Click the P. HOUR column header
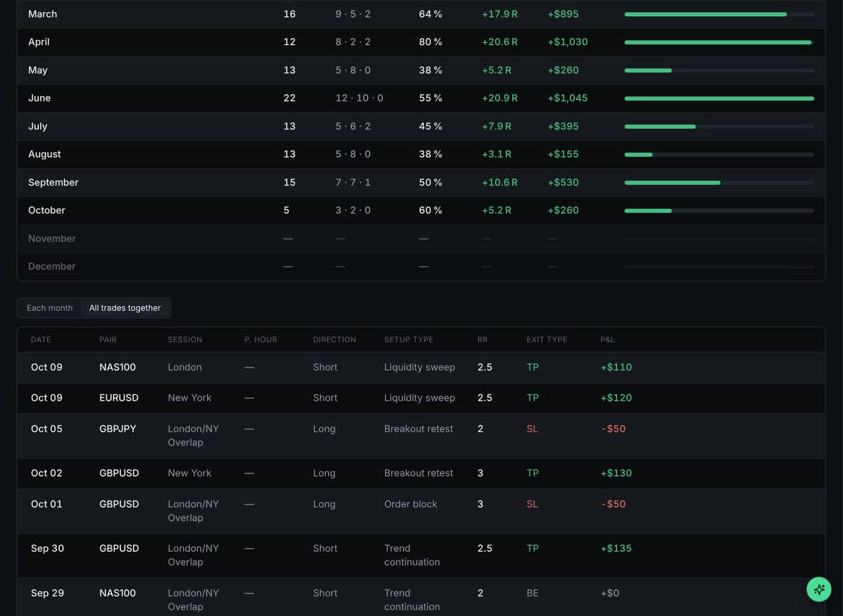 coord(261,340)
